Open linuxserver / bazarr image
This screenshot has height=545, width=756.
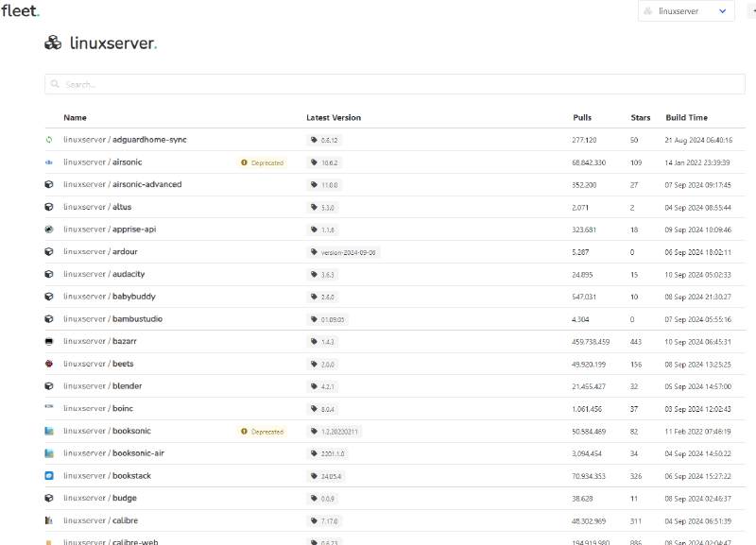(x=100, y=342)
